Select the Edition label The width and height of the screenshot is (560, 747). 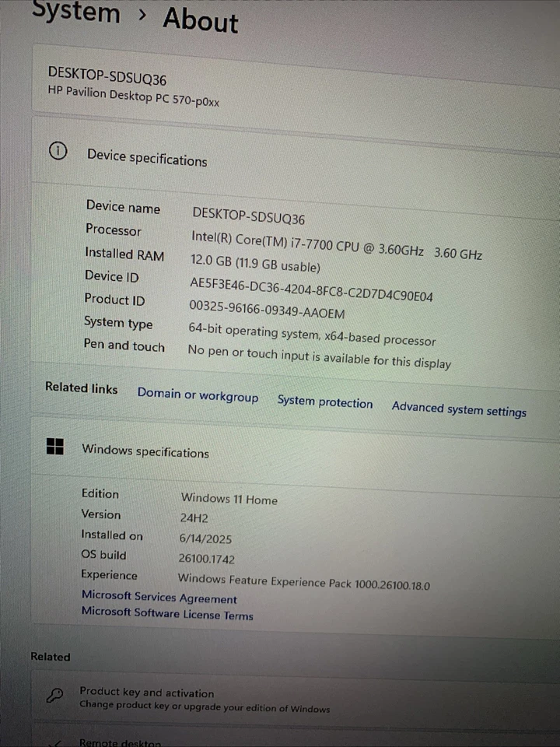coord(100,493)
